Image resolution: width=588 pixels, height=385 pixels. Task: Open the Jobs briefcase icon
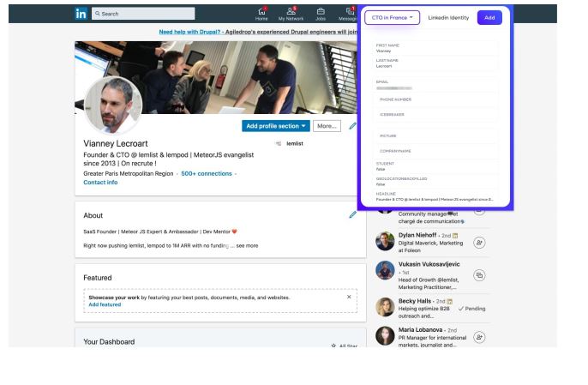click(x=321, y=14)
